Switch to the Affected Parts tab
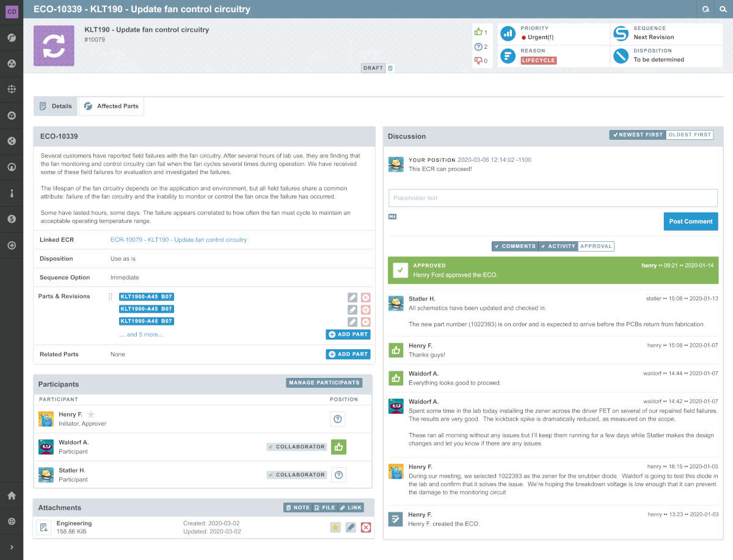The width and height of the screenshot is (733, 560). pos(112,106)
